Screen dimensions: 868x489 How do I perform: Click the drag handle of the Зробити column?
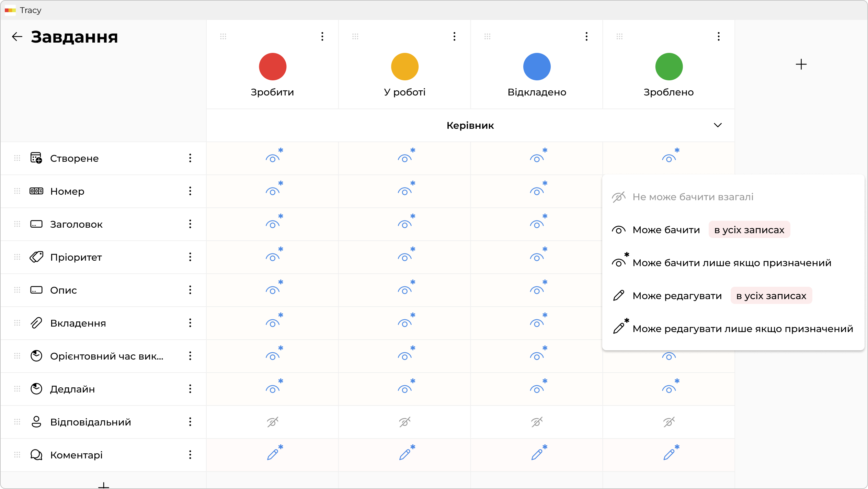tap(223, 36)
